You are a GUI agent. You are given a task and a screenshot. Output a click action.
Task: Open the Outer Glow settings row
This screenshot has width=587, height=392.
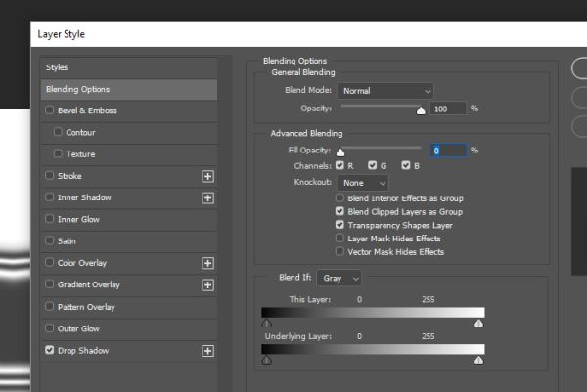pyautogui.click(x=129, y=328)
